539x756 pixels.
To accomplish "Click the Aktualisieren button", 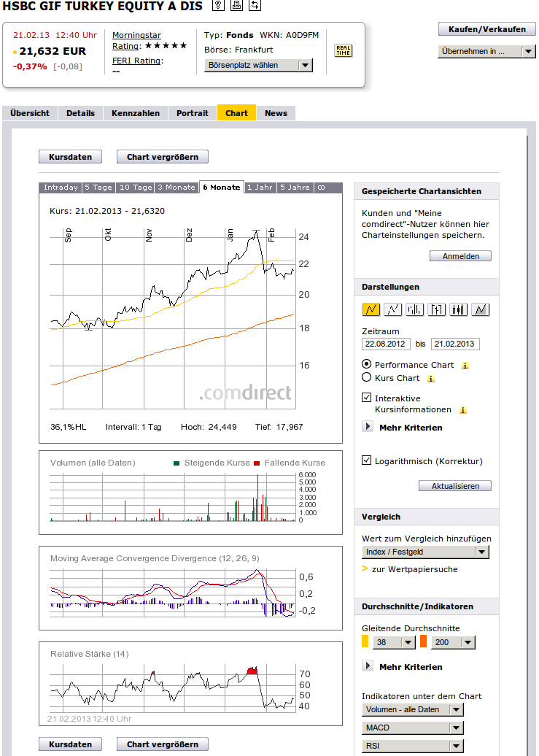I will tap(455, 486).
